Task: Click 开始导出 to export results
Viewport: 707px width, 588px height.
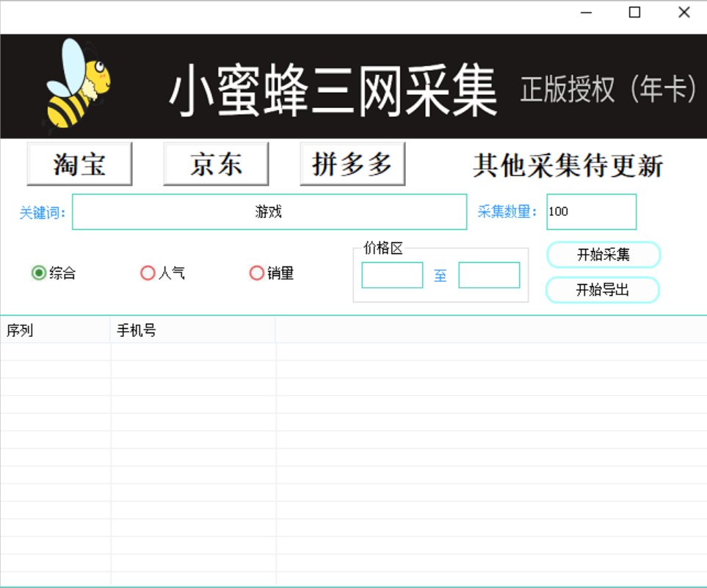Action: pyautogui.click(x=602, y=290)
